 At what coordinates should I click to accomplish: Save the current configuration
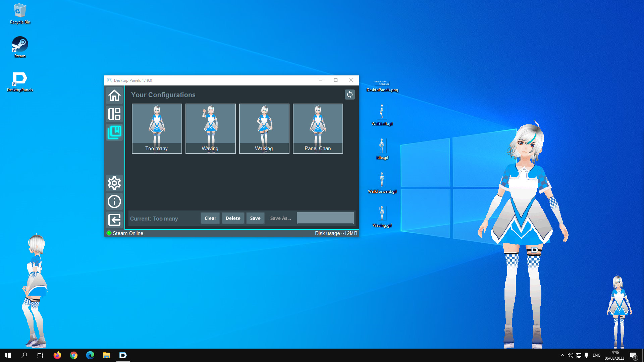point(255,218)
